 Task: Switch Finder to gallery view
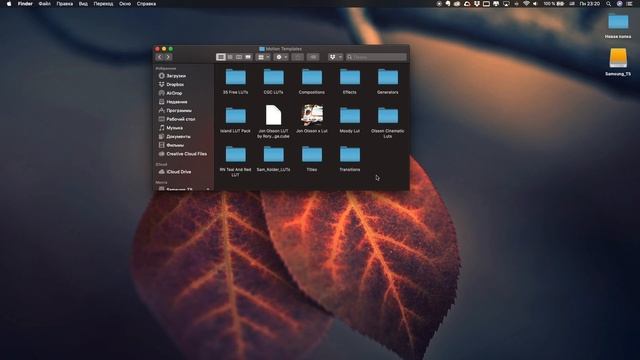[248, 57]
